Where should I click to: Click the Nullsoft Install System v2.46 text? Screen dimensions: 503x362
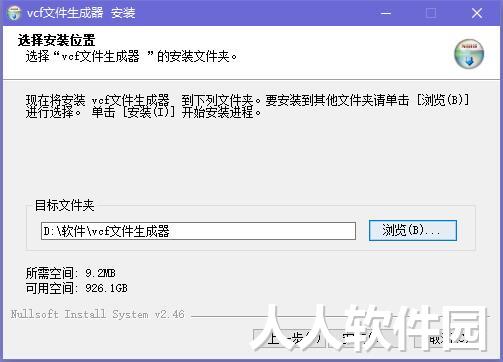point(98,314)
